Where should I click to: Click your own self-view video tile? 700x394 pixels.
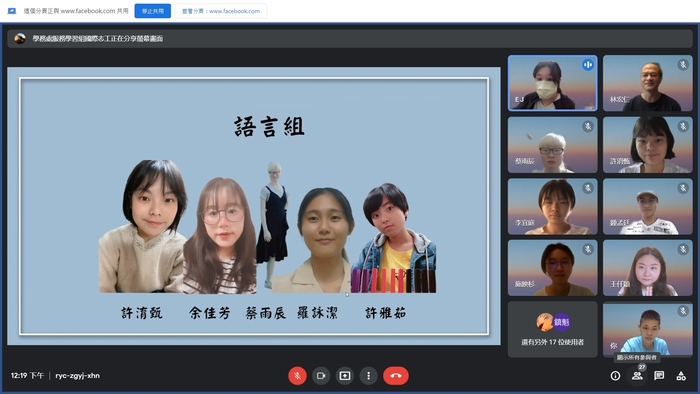(648, 329)
